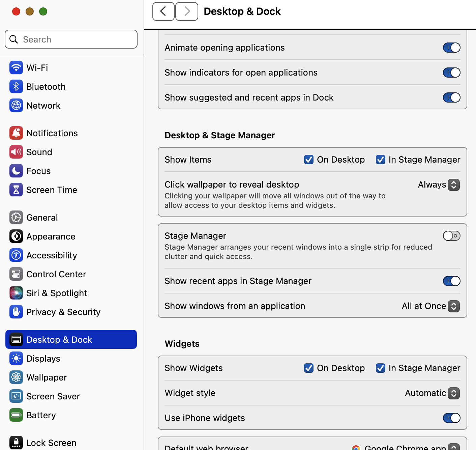
Task: Toggle Show suggested and recent apps in Dock
Action: pyautogui.click(x=452, y=97)
